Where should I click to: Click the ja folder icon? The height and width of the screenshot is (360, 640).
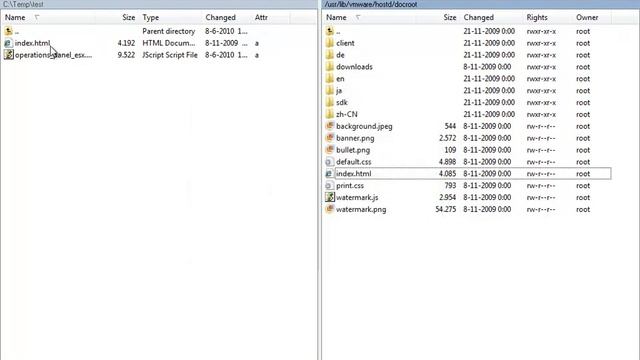click(x=329, y=90)
